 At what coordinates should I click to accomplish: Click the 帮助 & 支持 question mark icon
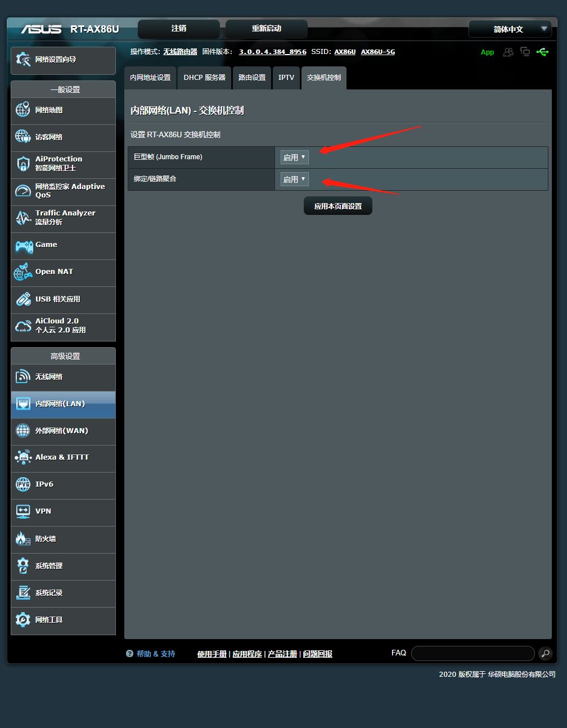[x=130, y=654]
